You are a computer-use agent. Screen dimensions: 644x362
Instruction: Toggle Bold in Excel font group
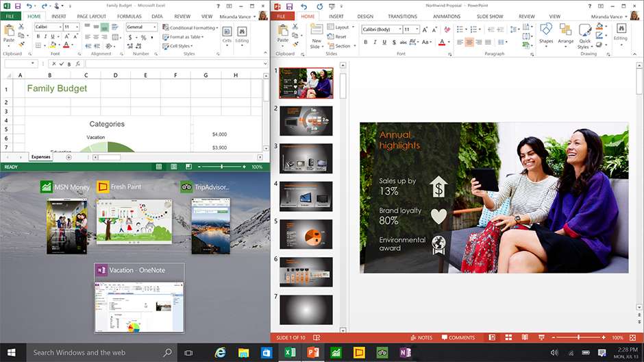pyautogui.click(x=38, y=36)
